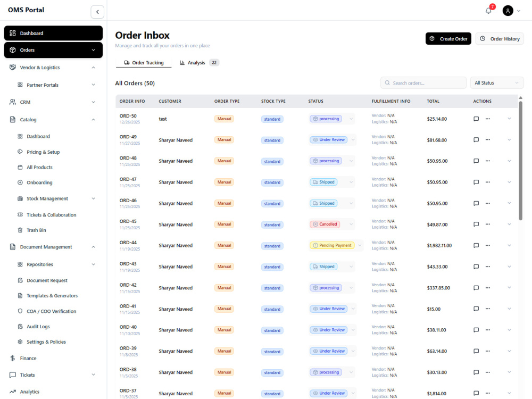Open All Products in Catalog
532x399 pixels.
(x=40, y=167)
